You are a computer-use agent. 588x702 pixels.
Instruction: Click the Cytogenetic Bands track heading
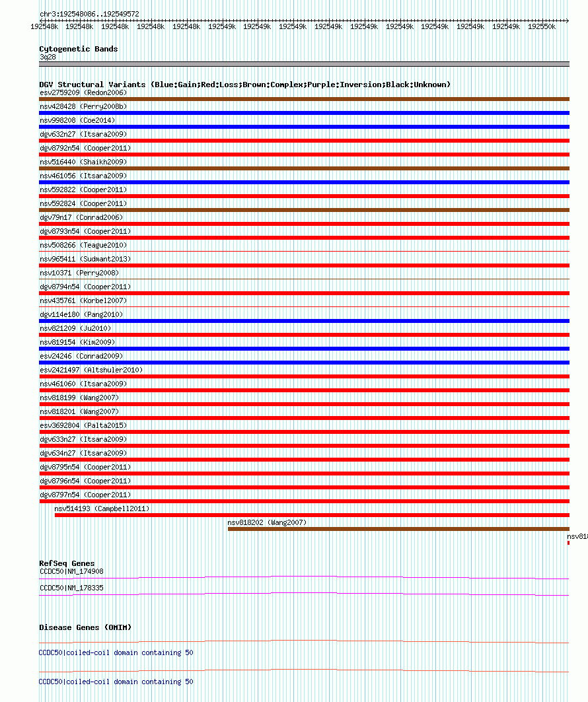point(79,49)
